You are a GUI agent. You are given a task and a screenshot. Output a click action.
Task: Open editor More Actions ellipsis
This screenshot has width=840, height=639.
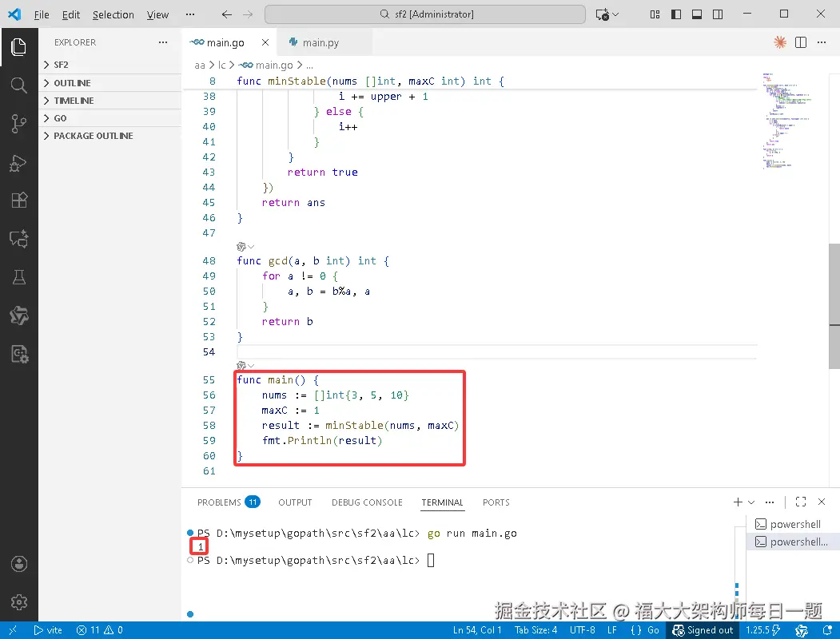coord(822,42)
